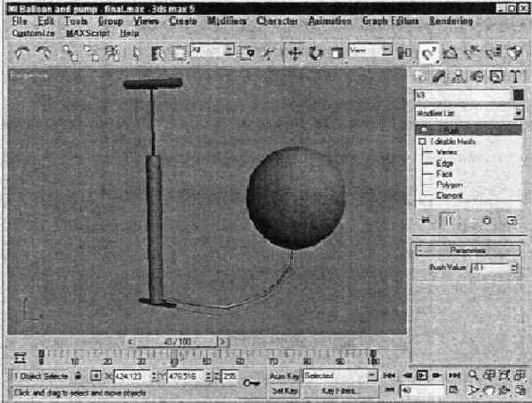Open the Rendering menu
The image size is (532, 403).
451,21
